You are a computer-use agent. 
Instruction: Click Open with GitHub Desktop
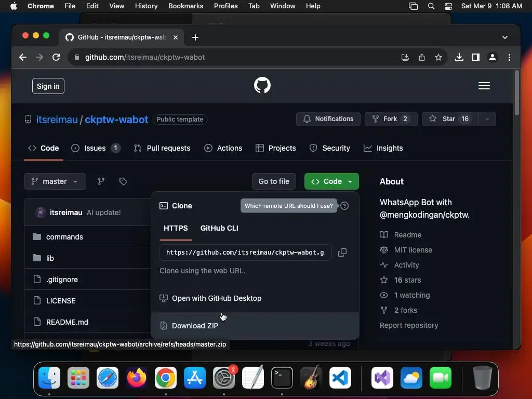click(x=255, y=298)
